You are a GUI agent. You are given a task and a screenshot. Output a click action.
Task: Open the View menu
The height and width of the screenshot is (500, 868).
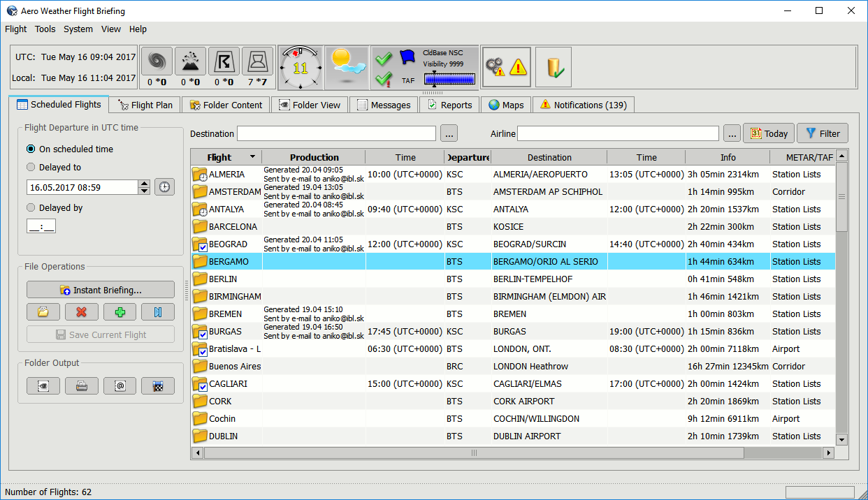(x=111, y=29)
